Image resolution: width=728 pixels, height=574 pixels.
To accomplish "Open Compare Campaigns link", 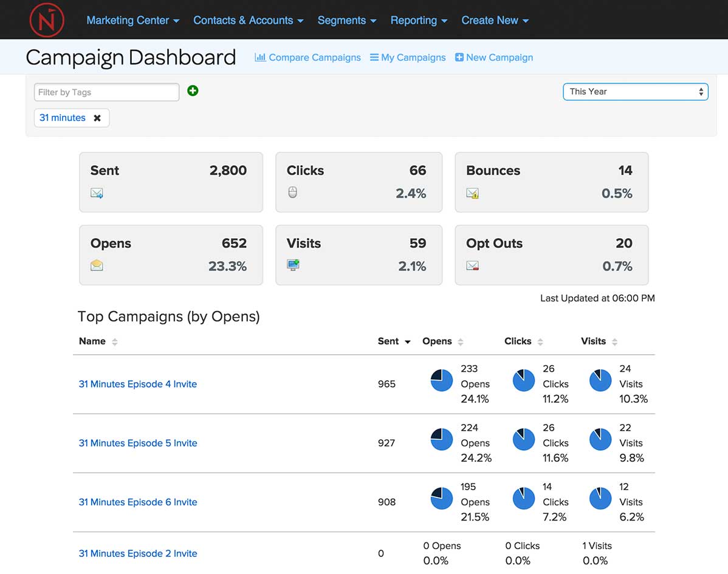I will pyautogui.click(x=307, y=58).
